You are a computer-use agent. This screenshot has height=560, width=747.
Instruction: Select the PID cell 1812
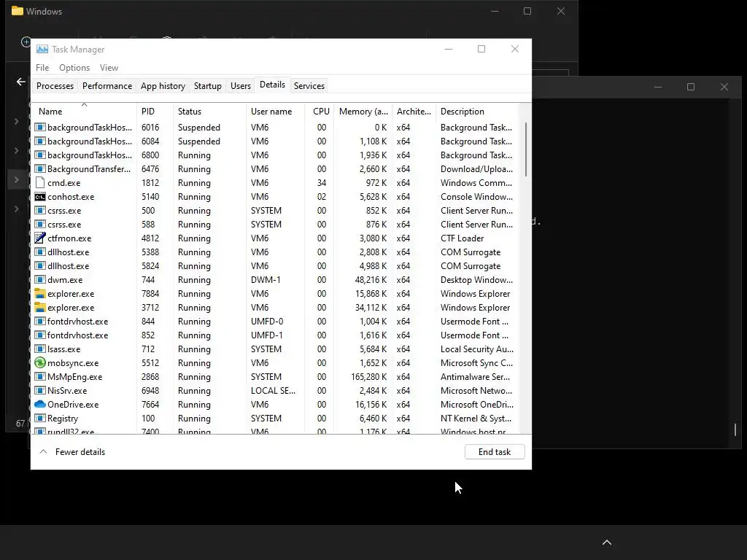pos(150,183)
